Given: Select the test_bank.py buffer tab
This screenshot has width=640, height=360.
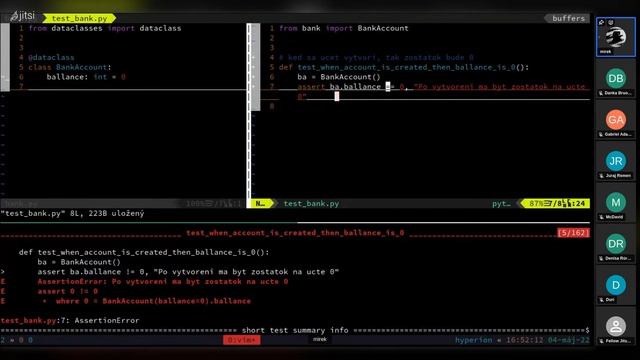Looking at the screenshot, I should (x=80, y=18).
